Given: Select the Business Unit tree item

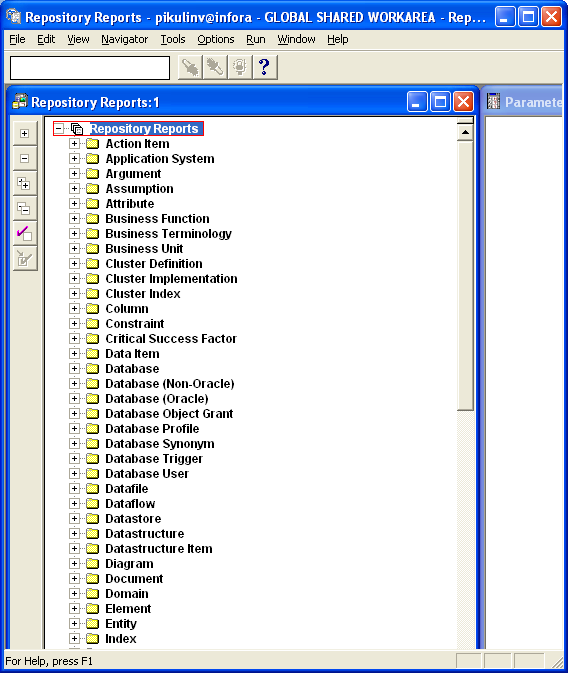Looking at the screenshot, I should pyautogui.click(x=144, y=249).
